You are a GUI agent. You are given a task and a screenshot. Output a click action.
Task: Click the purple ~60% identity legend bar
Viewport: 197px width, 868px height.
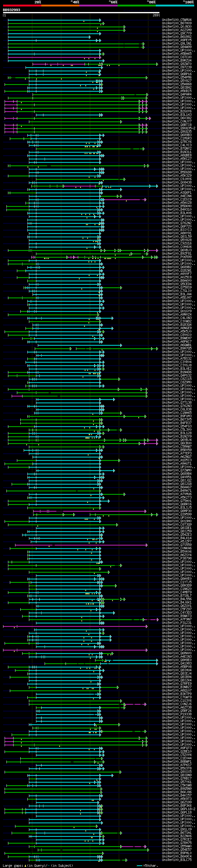(99, 6)
